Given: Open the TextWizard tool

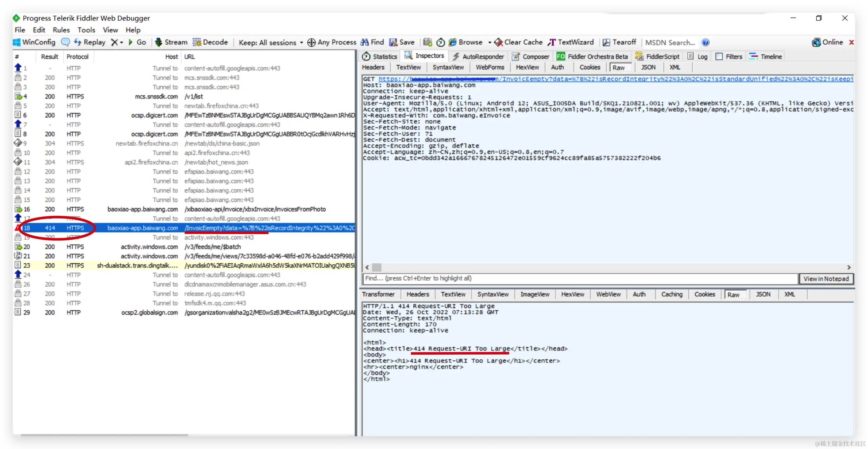Looking at the screenshot, I should point(571,42).
